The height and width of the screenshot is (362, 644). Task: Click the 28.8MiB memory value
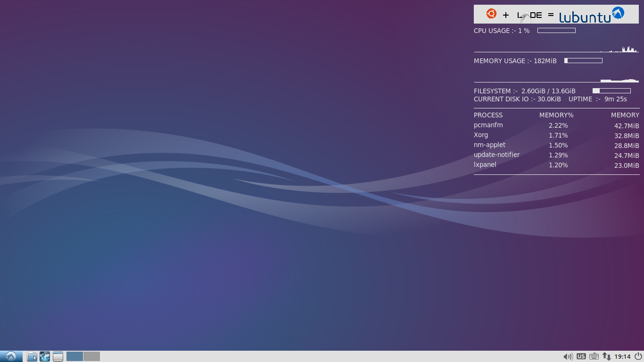[x=627, y=146]
